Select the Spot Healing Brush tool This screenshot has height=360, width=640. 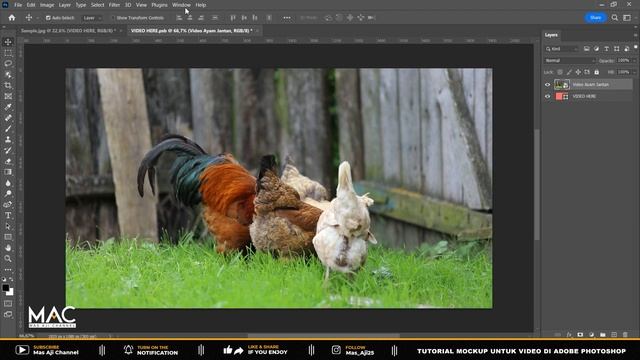tap(8, 118)
